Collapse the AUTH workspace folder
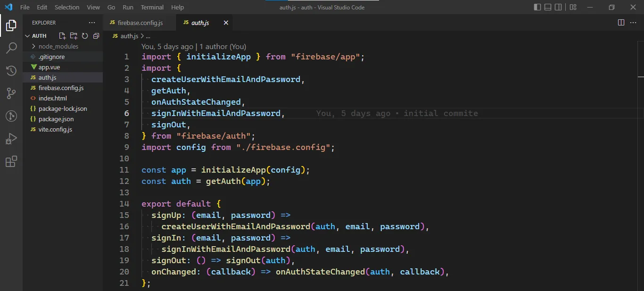The height and width of the screenshot is (291, 644). (27, 35)
